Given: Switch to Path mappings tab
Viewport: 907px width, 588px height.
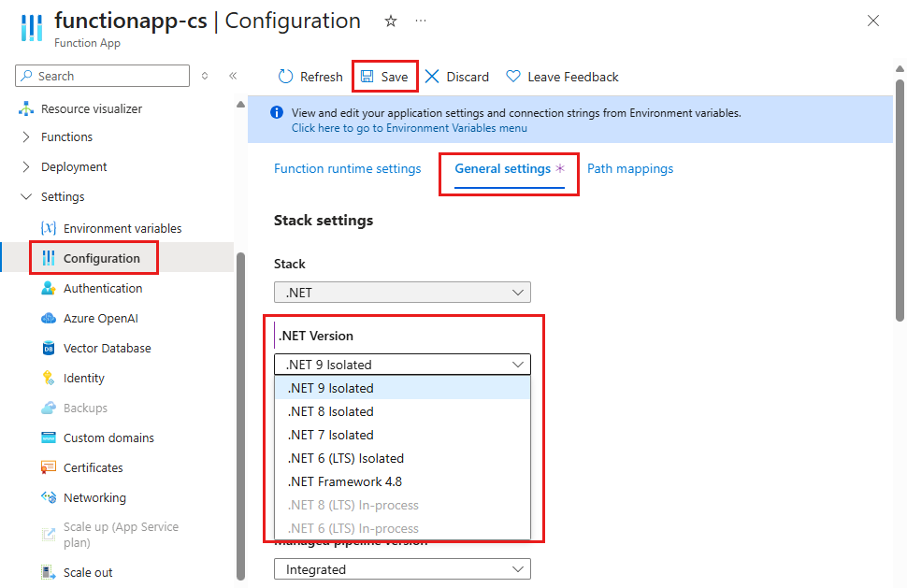Looking at the screenshot, I should tap(630, 169).
